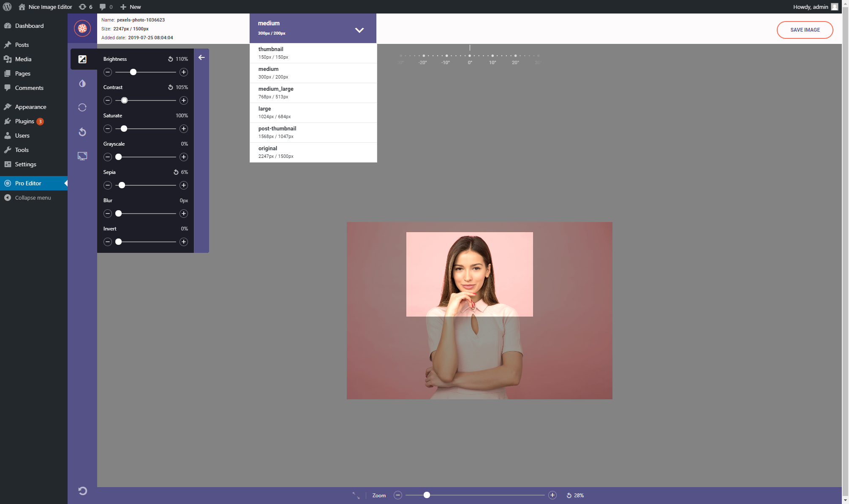The width and height of the screenshot is (849, 504).
Task: Open the crop/resize screen tool icon
Action: point(82,156)
